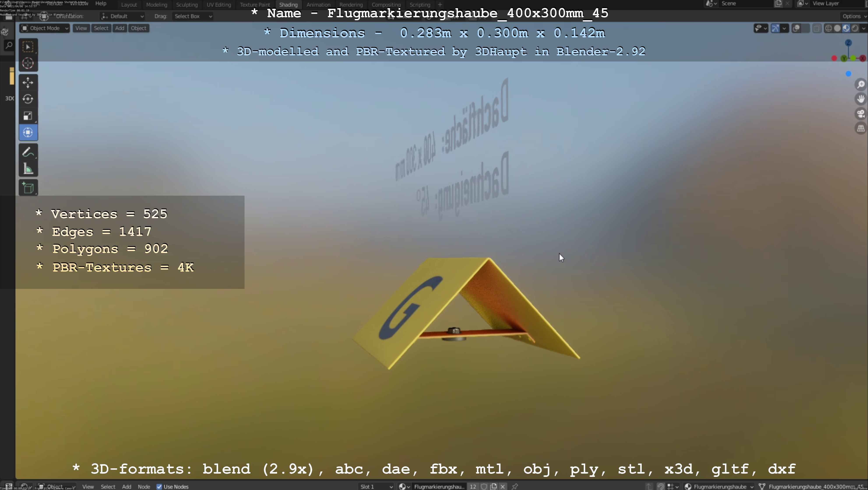The image size is (868, 490).
Task: Open the scene browse dropdown icon
Action: (x=711, y=4)
